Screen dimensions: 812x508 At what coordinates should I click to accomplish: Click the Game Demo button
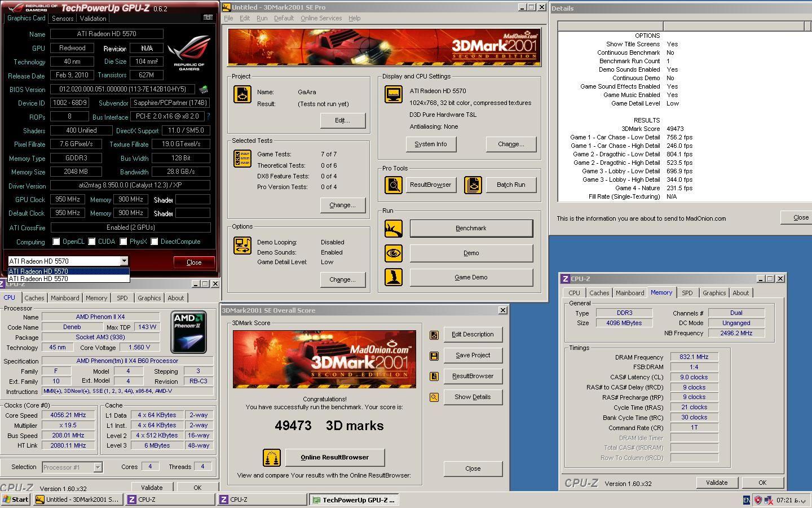pos(471,277)
